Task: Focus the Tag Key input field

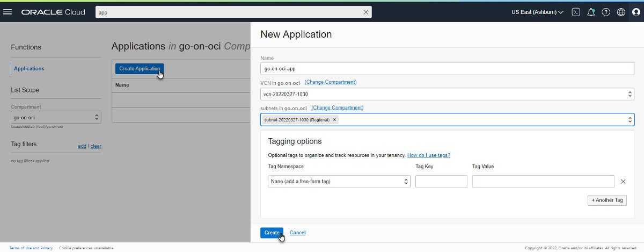Action: (441, 182)
